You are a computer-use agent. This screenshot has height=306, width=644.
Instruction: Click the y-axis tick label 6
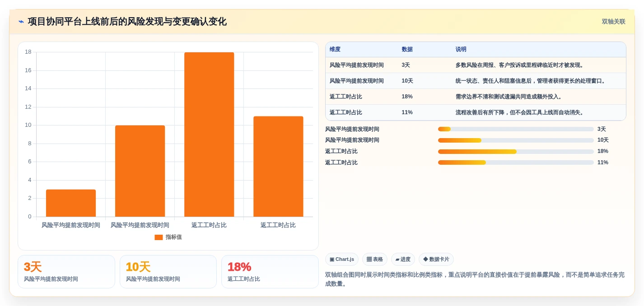click(x=30, y=162)
